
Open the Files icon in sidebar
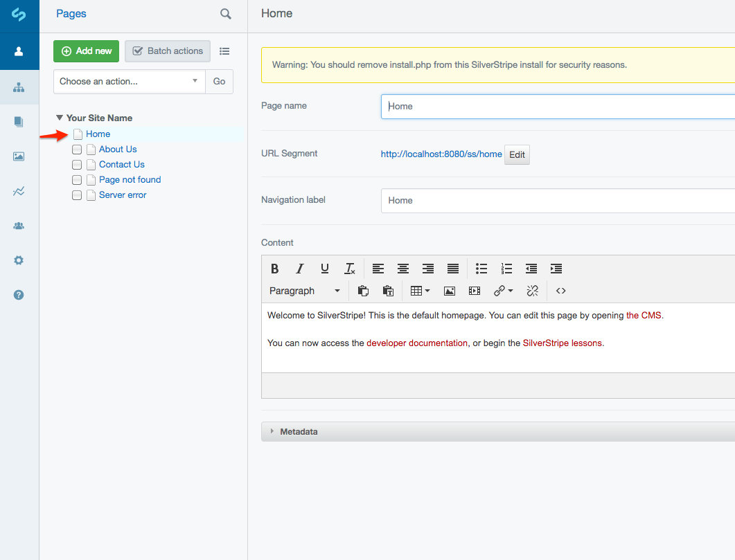19,122
